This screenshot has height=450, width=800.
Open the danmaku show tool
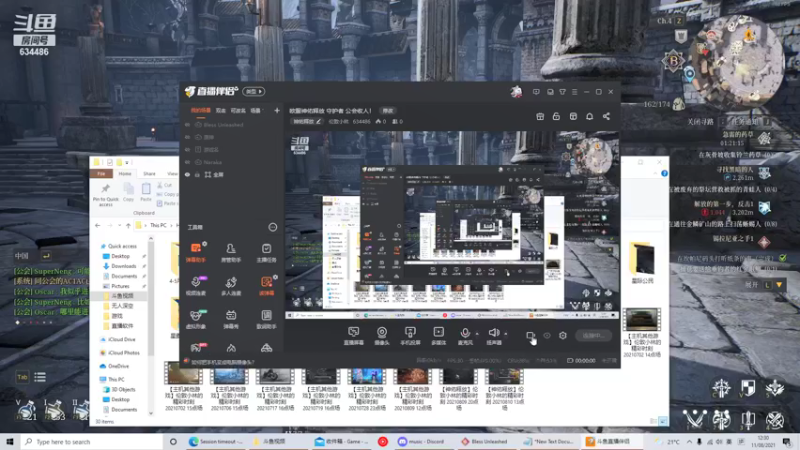tap(231, 319)
